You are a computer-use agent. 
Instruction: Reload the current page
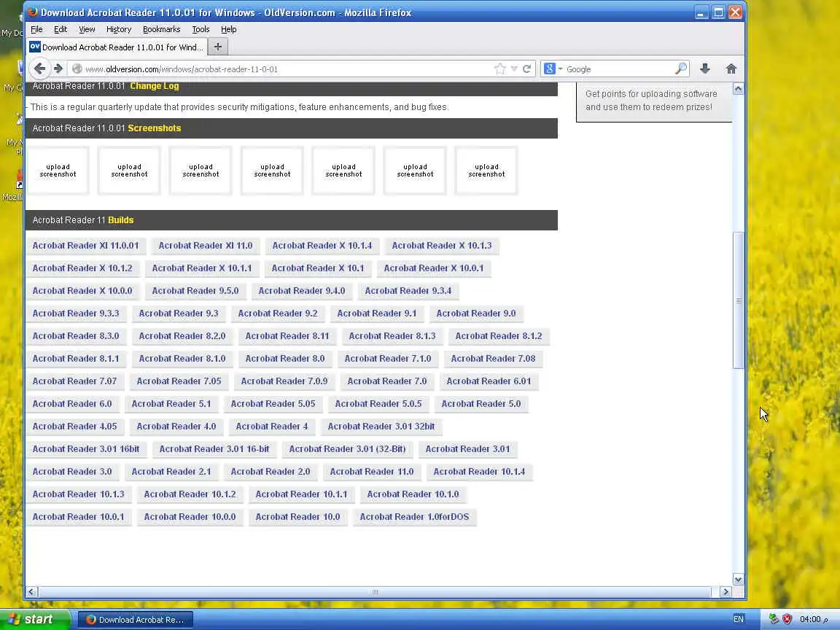(527, 69)
